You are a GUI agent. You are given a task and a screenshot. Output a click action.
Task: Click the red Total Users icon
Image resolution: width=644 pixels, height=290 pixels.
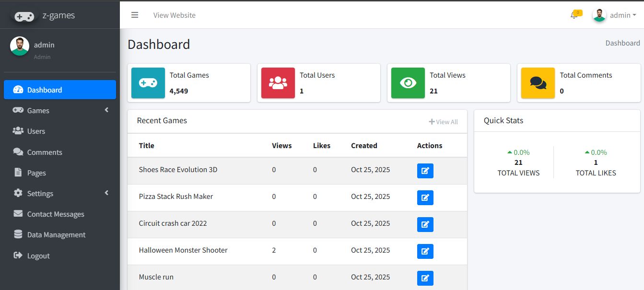[278, 83]
